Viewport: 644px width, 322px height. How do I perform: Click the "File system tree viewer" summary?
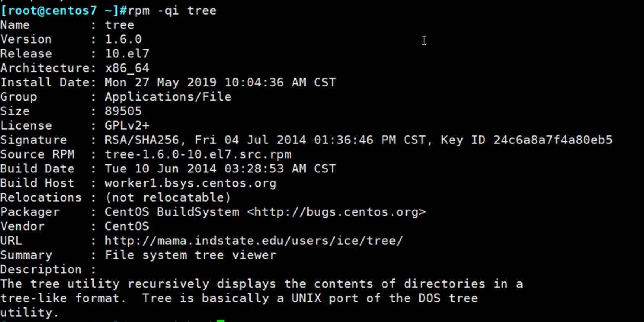tap(190, 255)
